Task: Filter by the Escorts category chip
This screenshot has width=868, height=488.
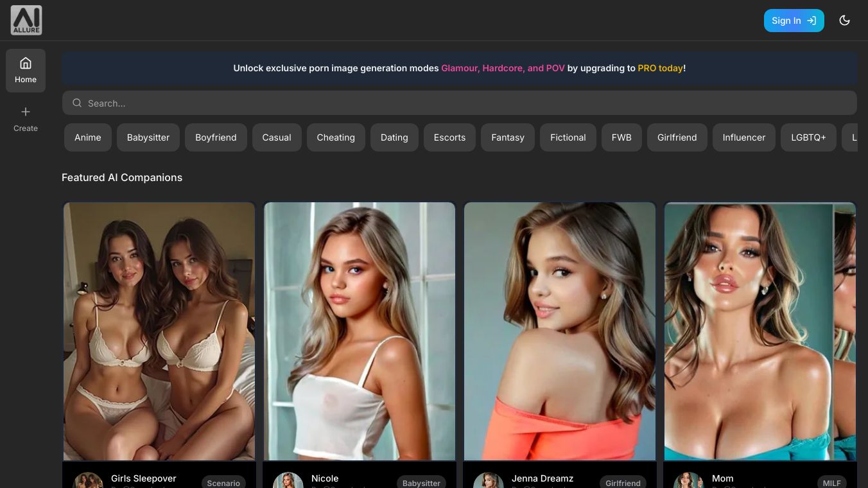Action: point(449,137)
